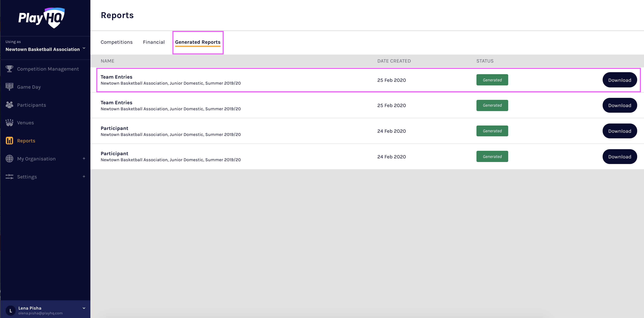Viewport: 644px width, 318px height.
Task: Click Lena Pisha's avatar circle
Action: coord(10,311)
